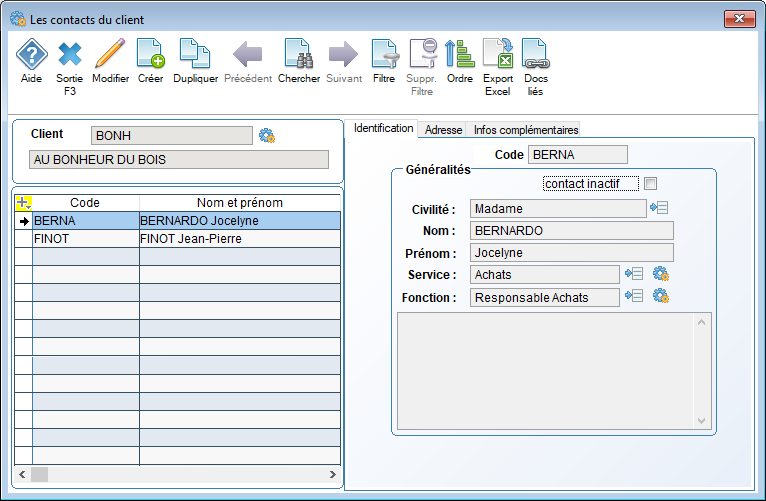Change sort order with Ordre
The image size is (766, 501).
[x=460, y=53]
